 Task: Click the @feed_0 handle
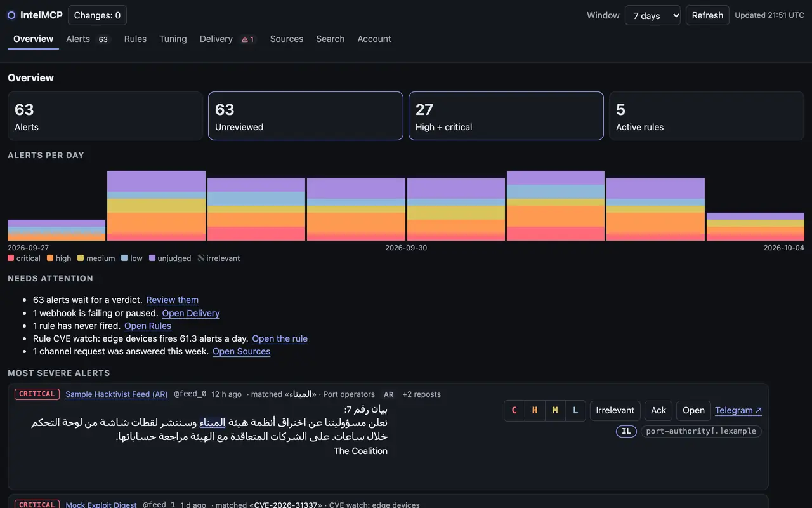coord(190,394)
